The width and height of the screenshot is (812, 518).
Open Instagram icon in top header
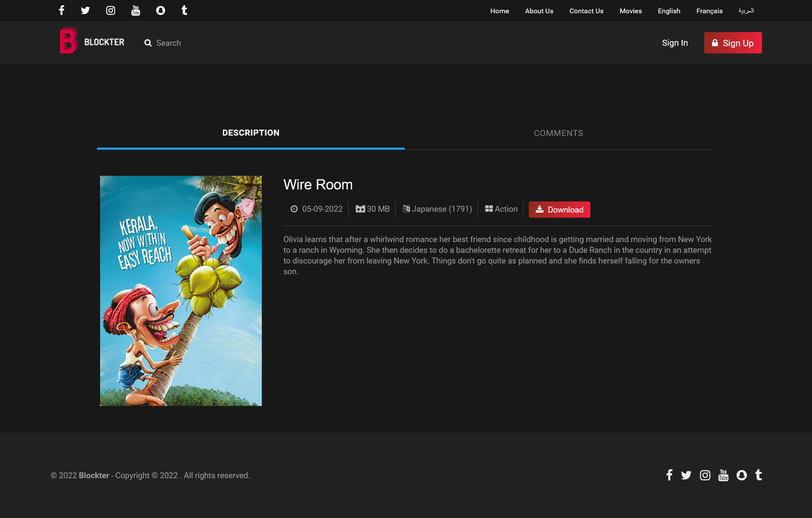(x=111, y=10)
